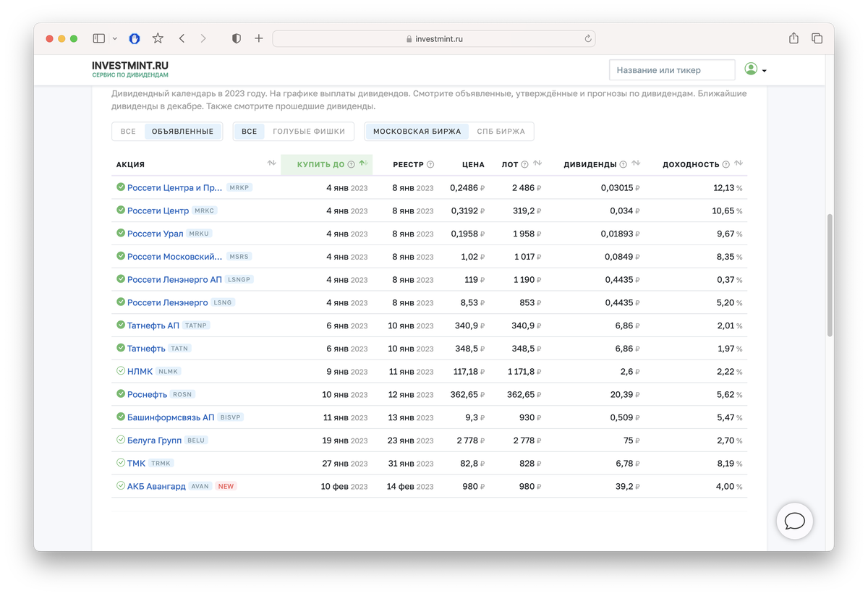
Task: Open the user account menu icon
Action: (x=755, y=69)
